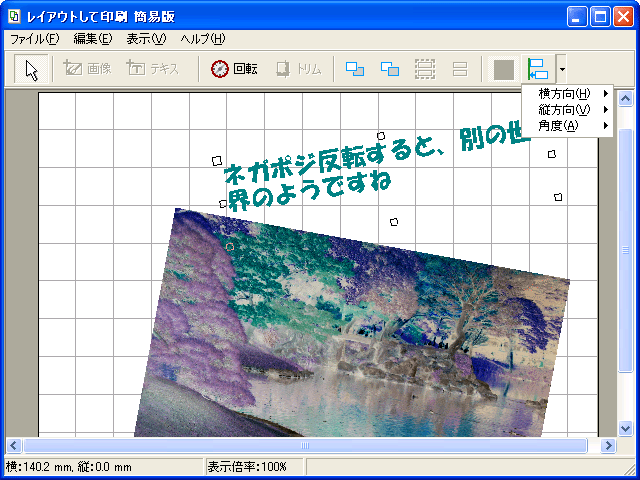Bring selected object to front icon
Image resolution: width=640 pixels, height=480 pixels.
tap(355, 69)
